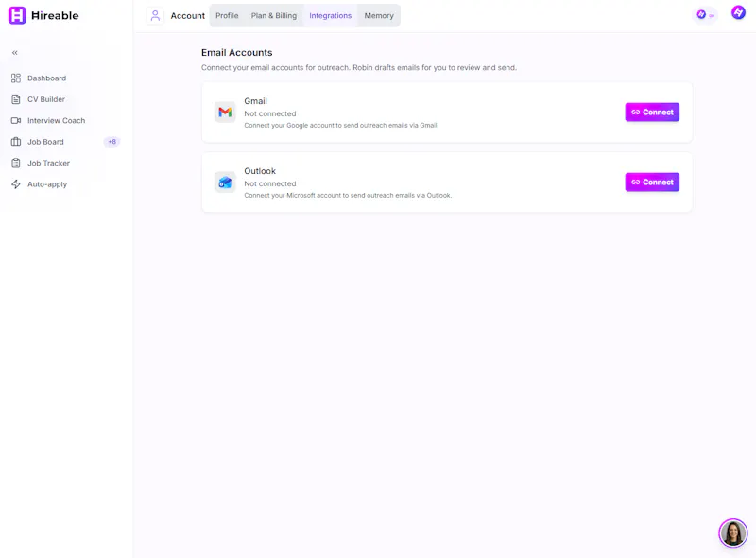Collapse the sidebar with double-chevron icon
Image resolution: width=756 pixels, height=558 pixels.
click(x=15, y=53)
